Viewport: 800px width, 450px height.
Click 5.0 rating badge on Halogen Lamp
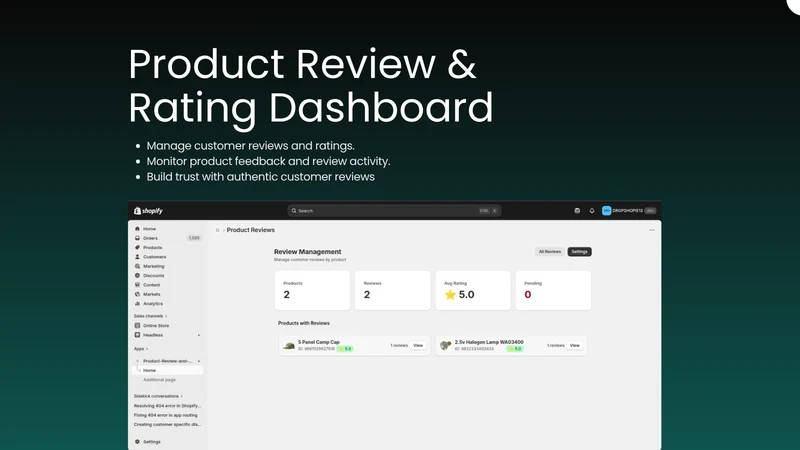pyautogui.click(x=515, y=349)
